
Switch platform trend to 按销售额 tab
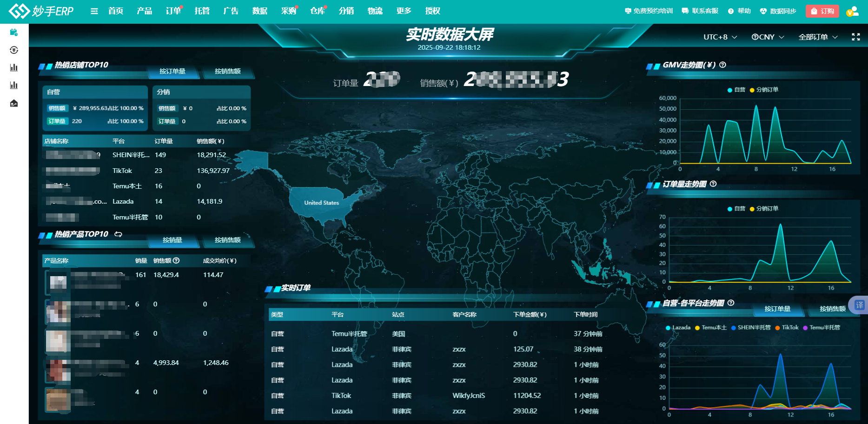[x=832, y=309]
